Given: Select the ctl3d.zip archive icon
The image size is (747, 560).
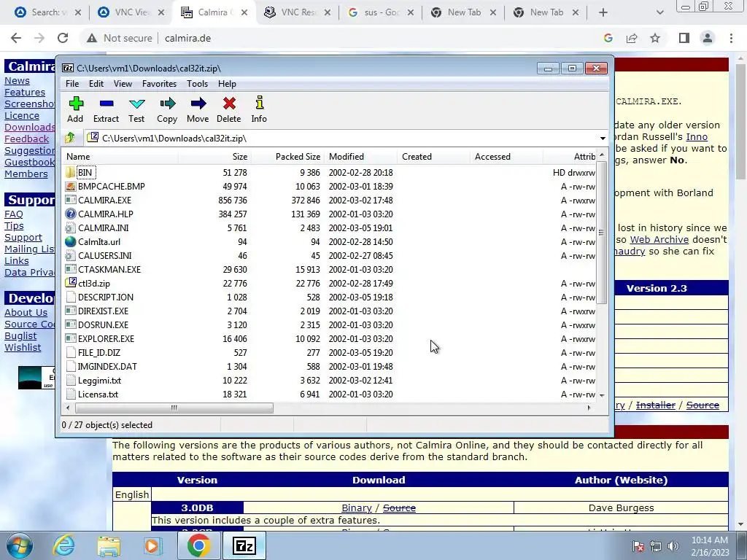Looking at the screenshot, I should click(x=71, y=283).
